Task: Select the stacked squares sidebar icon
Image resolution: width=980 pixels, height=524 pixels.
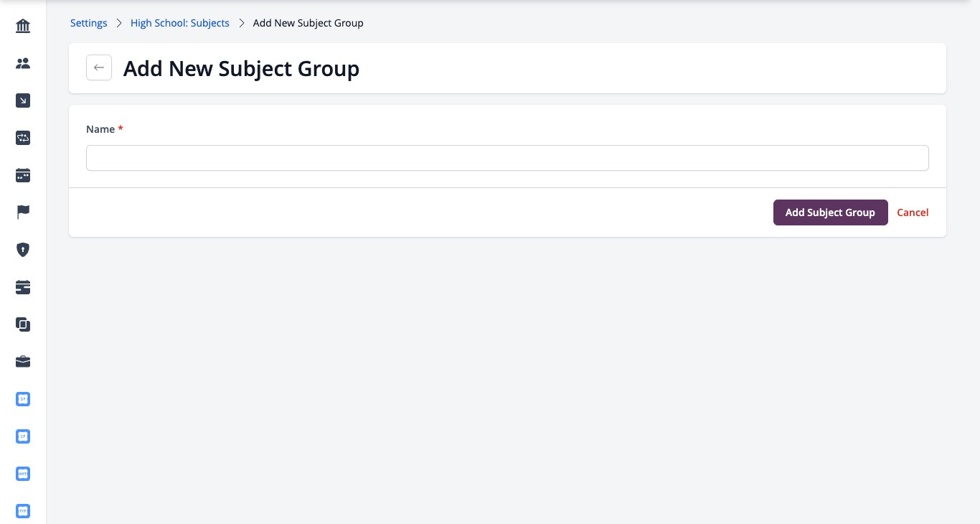Action: point(23,324)
